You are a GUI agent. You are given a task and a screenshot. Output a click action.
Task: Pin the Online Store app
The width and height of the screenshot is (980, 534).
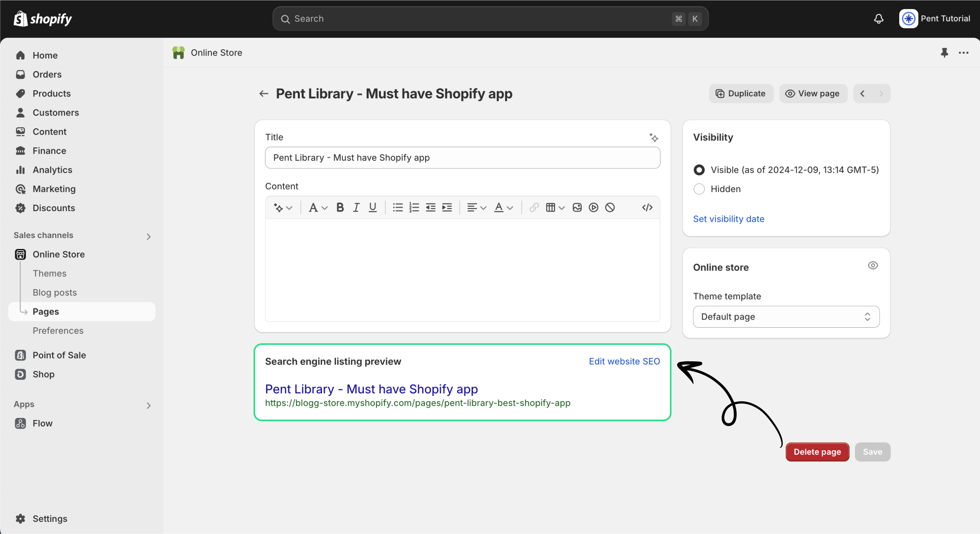coord(944,53)
